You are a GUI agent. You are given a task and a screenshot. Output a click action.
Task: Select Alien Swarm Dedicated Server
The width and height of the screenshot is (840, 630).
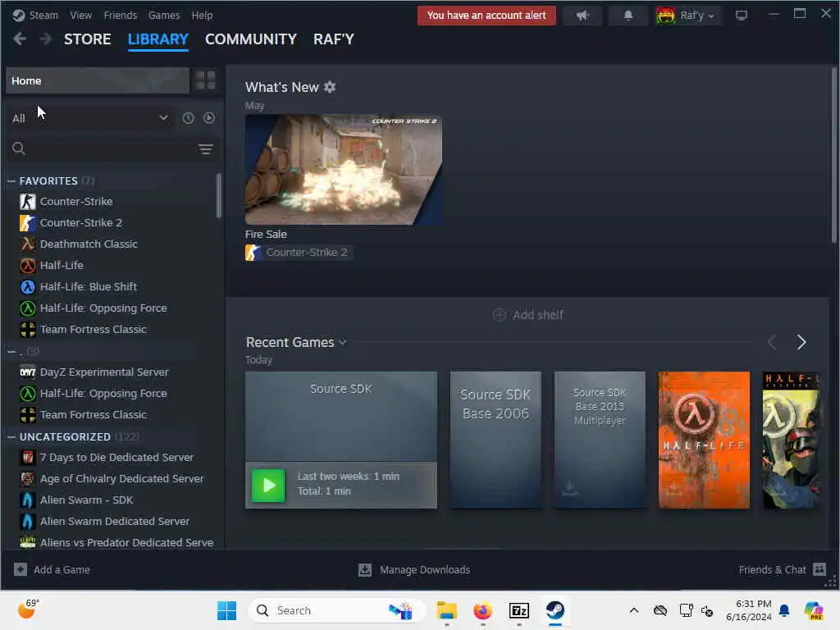pyautogui.click(x=115, y=521)
